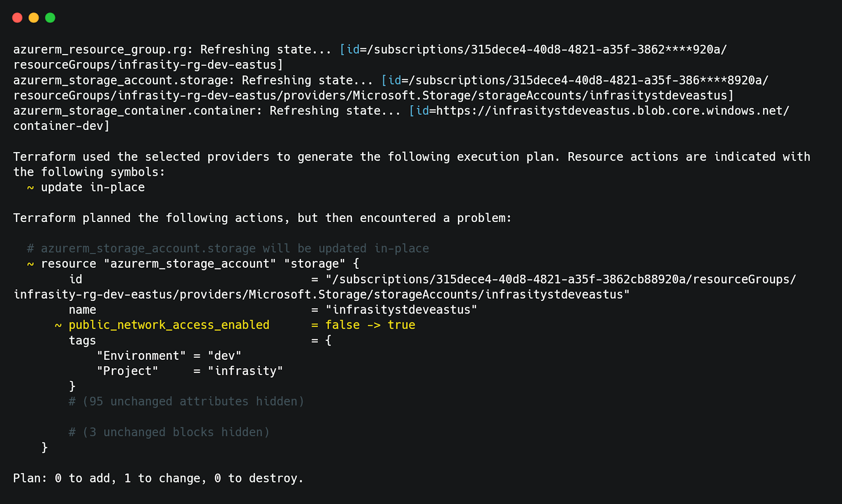Click the id value starting "/subscriptions/315dece4"
842x504 pixels.
point(560,279)
